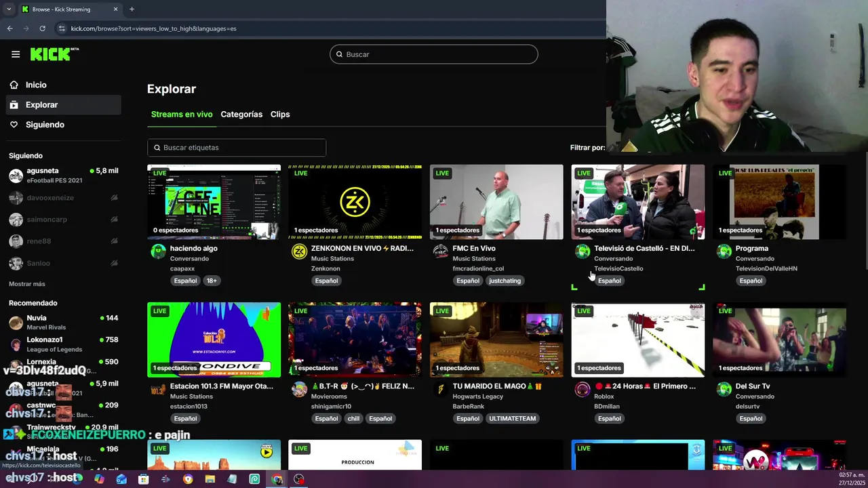Open OBS Studio from the taskbar
This screenshot has height=488, width=868.
(x=299, y=479)
